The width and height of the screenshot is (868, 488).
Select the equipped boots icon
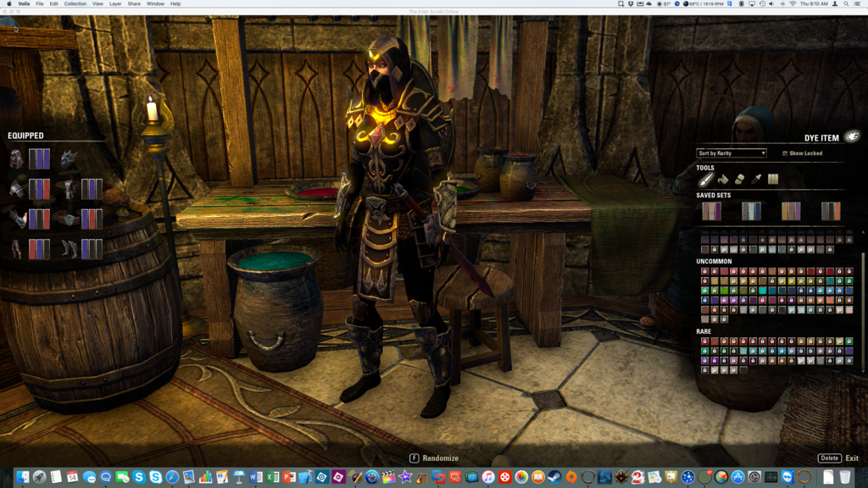point(69,249)
